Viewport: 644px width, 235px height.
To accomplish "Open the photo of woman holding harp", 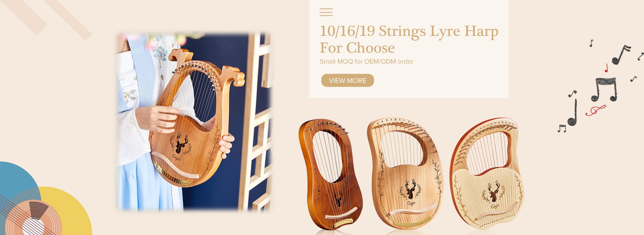I will coord(194,122).
